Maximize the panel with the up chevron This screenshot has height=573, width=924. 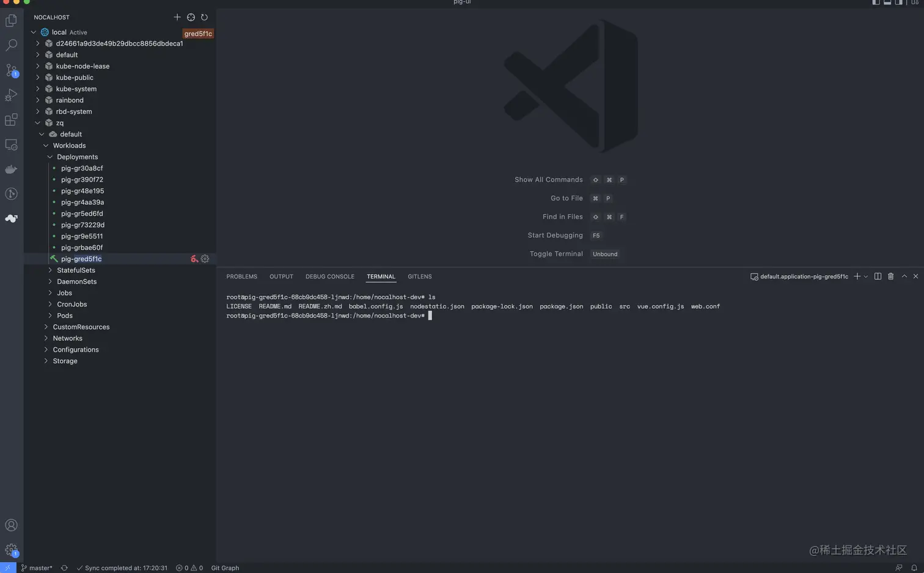click(x=904, y=276)
